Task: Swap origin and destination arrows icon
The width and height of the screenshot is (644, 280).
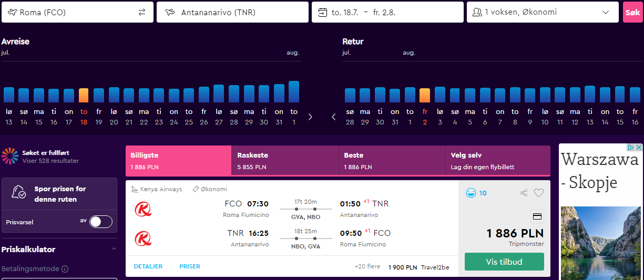Action: pyautogui.click(x=142, y=12)
